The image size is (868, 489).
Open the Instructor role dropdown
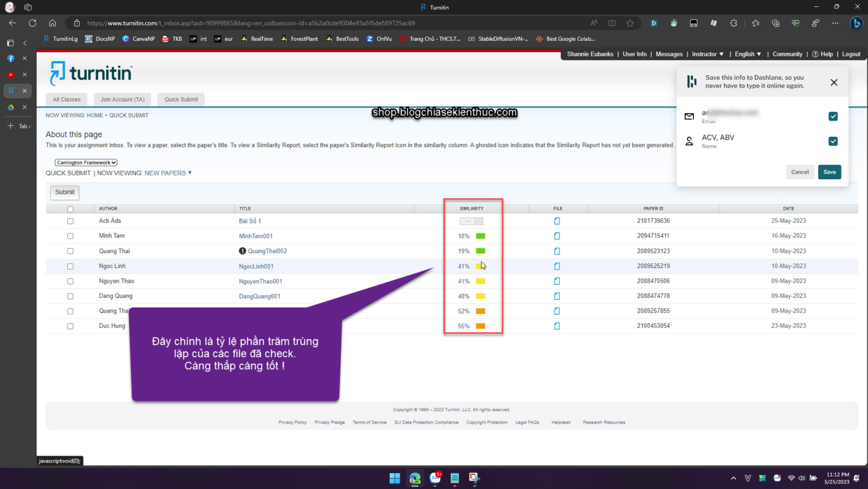(x=708, y=54)
